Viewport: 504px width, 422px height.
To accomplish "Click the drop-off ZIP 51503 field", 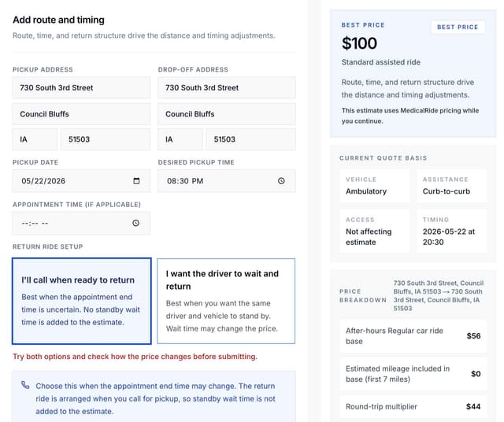I will [x=250, y=139].
